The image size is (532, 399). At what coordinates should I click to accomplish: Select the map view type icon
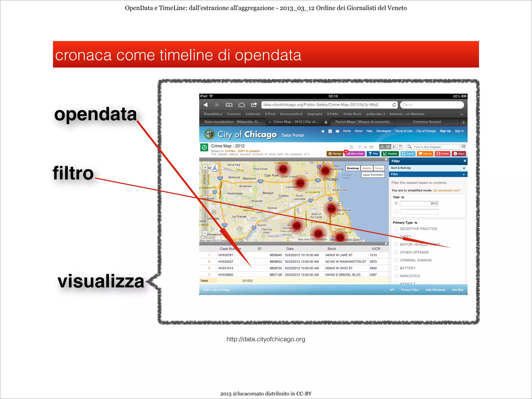coord(382,147)
